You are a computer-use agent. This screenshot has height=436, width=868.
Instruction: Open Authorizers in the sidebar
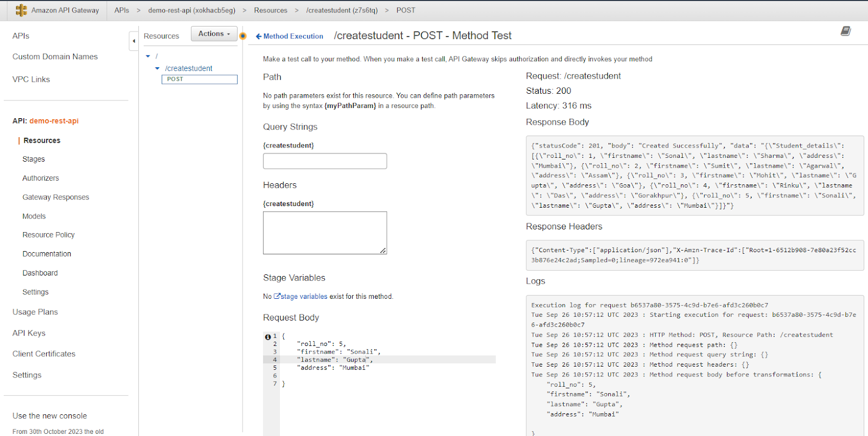coord(41,178)
